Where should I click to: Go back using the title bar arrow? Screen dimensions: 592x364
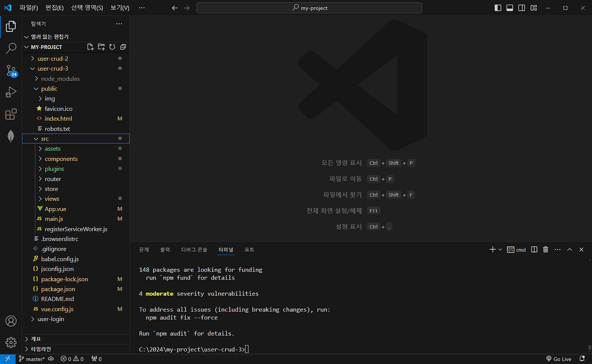point(174,8)
